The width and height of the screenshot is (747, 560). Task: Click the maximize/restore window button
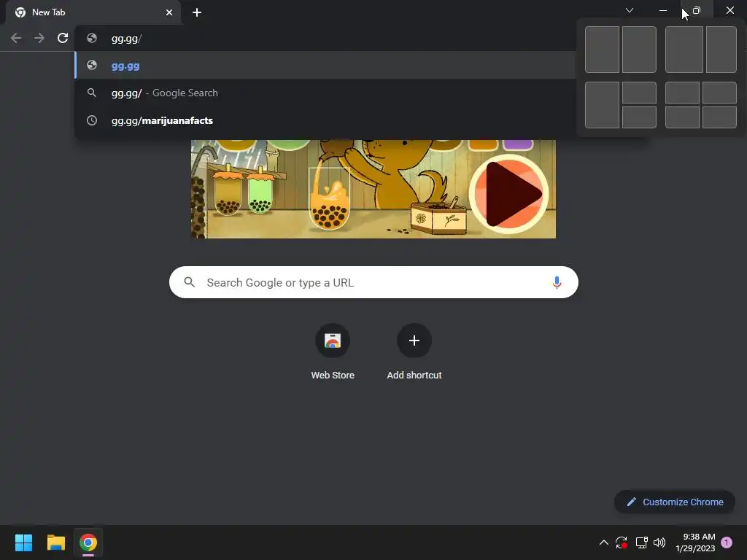point(697,10)
